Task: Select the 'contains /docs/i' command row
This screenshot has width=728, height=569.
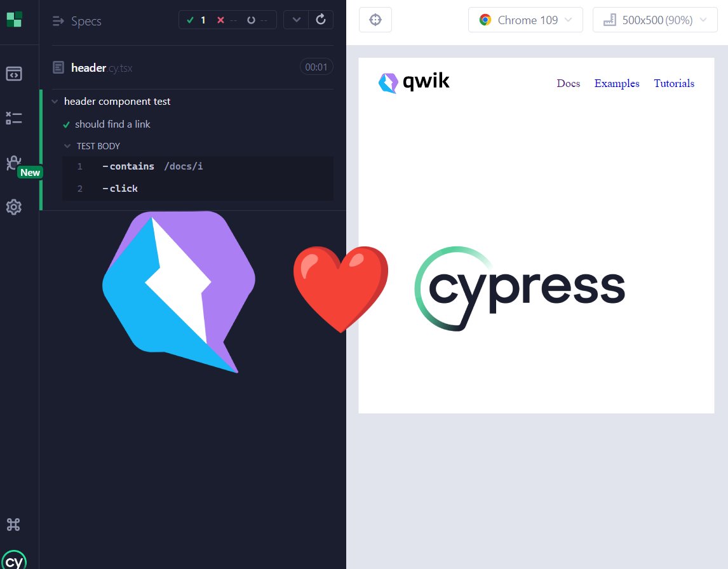Action: pos(198,166)
